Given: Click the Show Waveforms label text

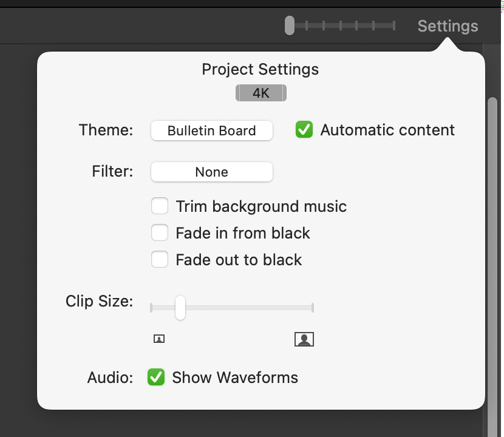Looking at the screenshot, I should [x=235, y=378].
